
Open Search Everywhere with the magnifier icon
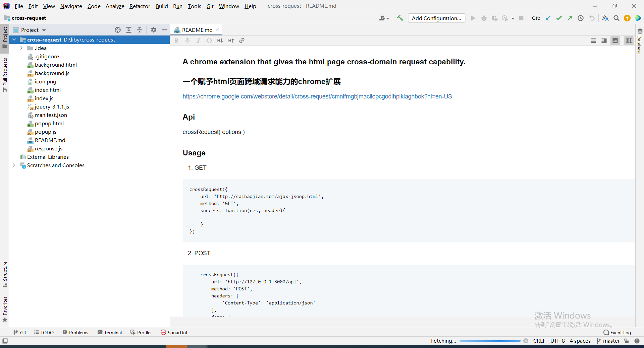click(616, 18)
